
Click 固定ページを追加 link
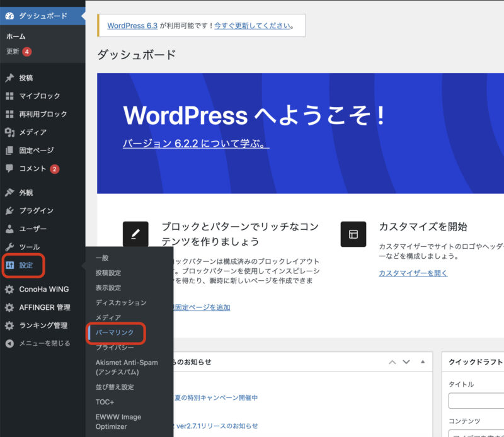click(x=202, y=307)
